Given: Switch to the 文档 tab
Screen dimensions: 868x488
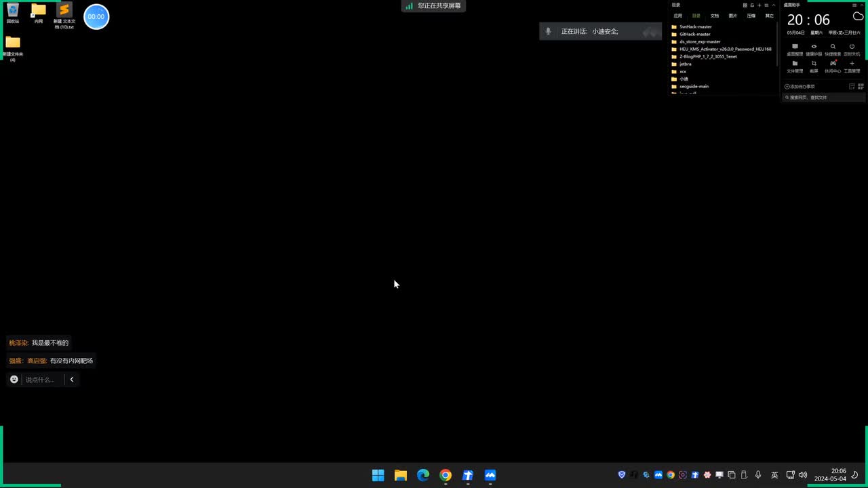Looking at the screenshot, I should click(x=714, y=16).
